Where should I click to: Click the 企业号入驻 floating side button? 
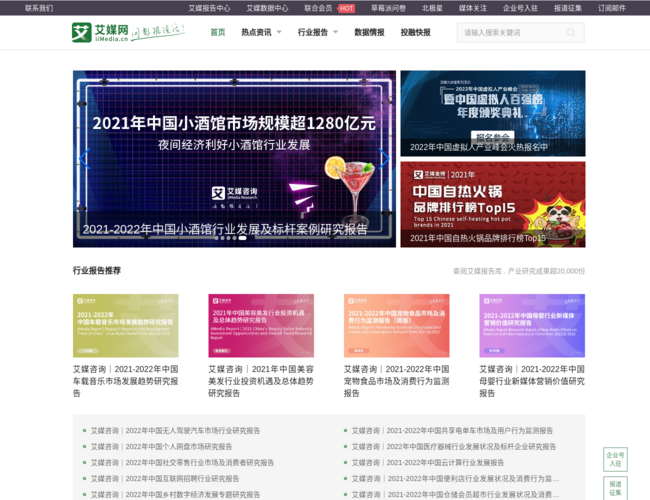pyautogui.click(x=615, y=459)
